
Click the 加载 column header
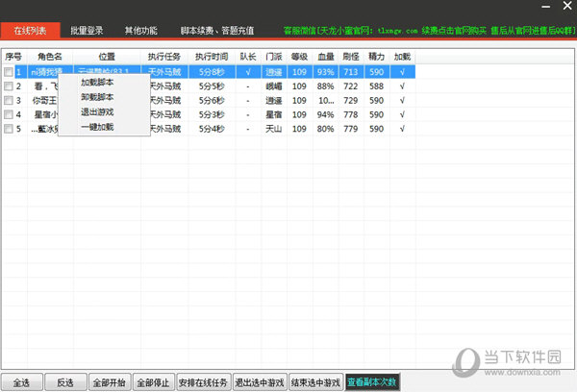tap(402, 57)
